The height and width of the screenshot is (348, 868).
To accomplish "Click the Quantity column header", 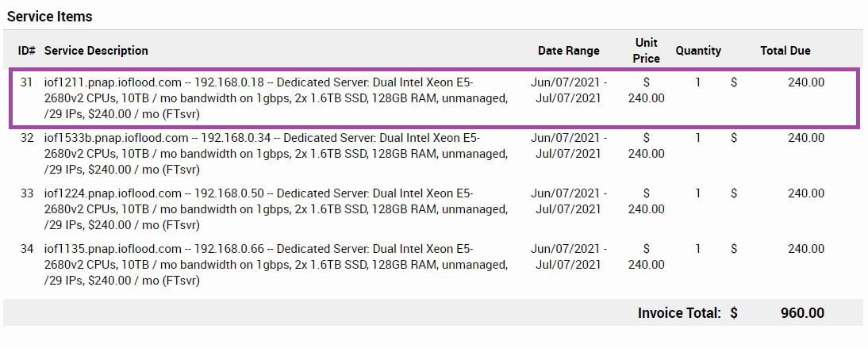I will tap(698, 51).
